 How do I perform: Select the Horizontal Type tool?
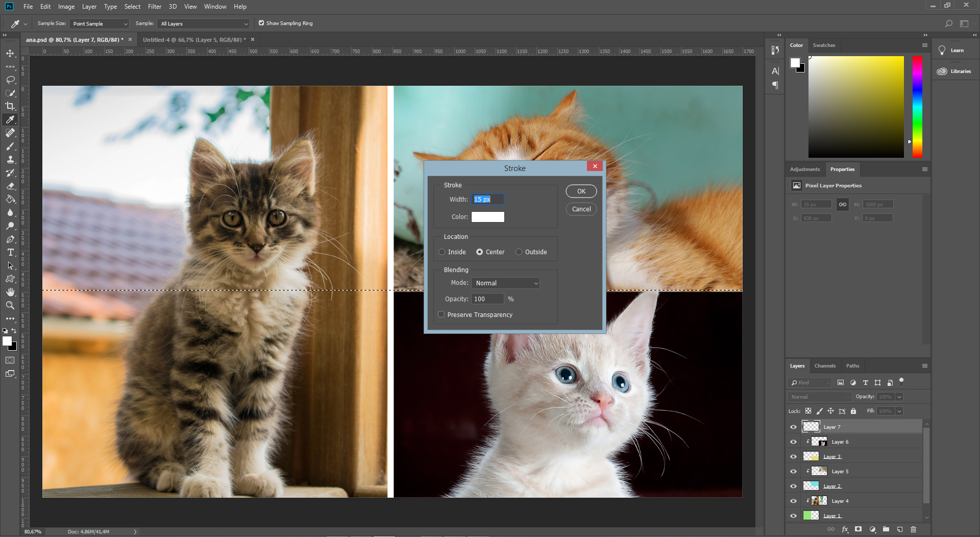pyautogui.click(x=10, y=252)
